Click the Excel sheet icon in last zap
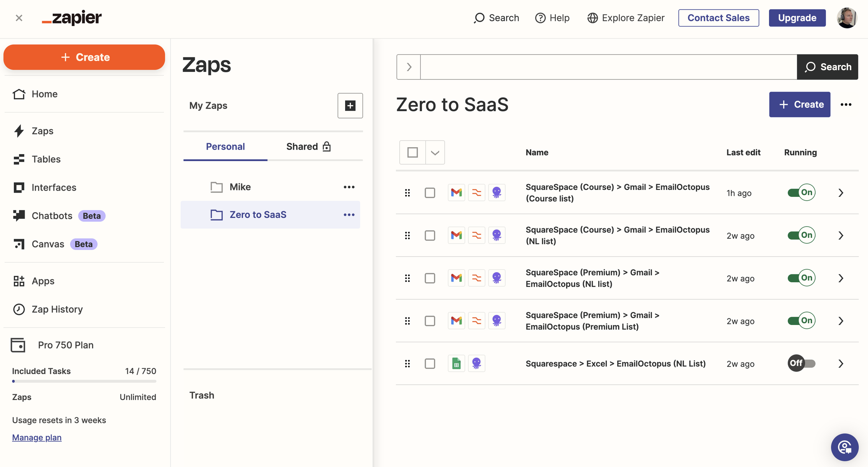Screen dimensions: 868x467 point(456,364)
